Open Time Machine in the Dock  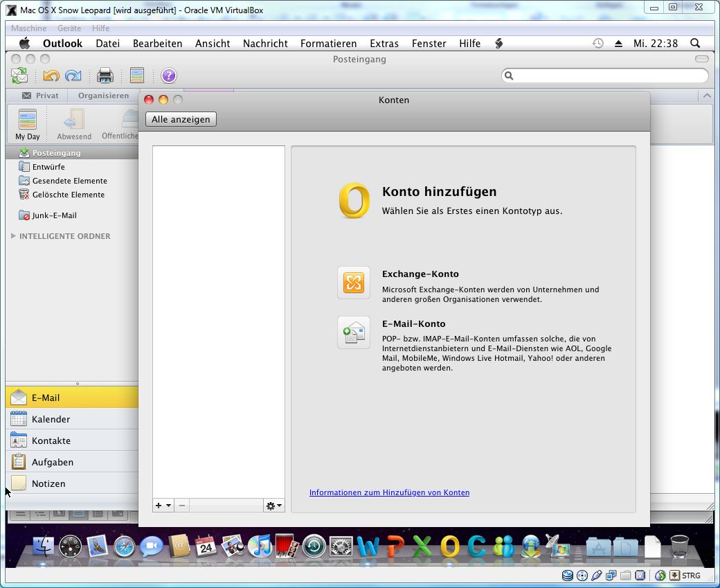pos(314,546)
